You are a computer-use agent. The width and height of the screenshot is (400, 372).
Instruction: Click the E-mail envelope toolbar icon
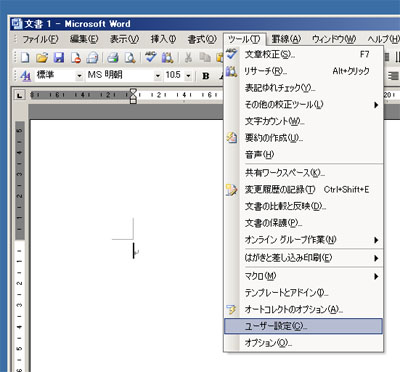pyautogui.click(x=92, y=58)
